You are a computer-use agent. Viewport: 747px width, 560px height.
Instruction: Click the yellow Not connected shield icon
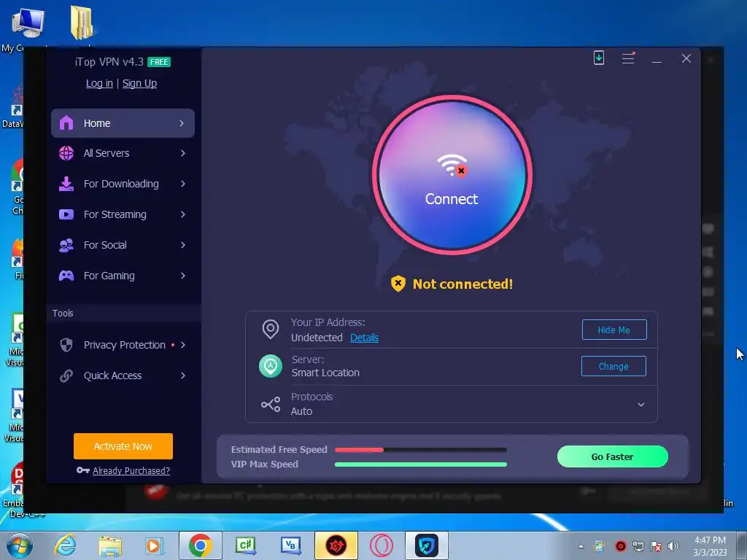(x=398, y=284)
